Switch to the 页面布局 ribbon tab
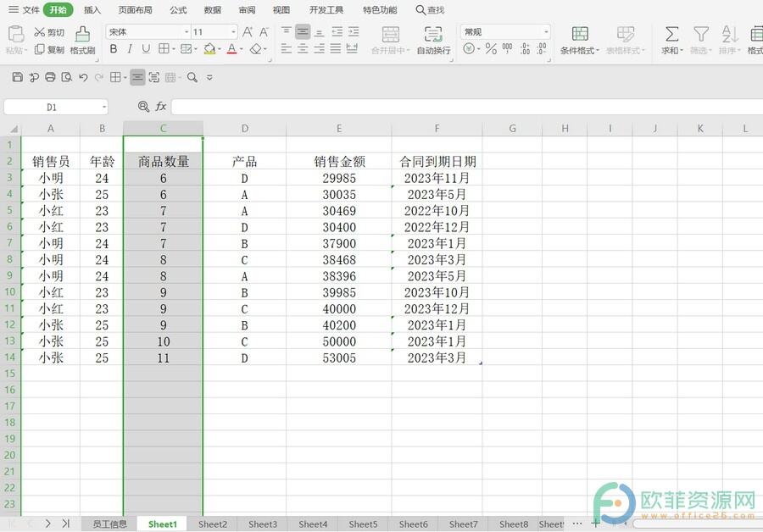Image resolution: width=763 pixels, height=532 pixels. point(135,9)
